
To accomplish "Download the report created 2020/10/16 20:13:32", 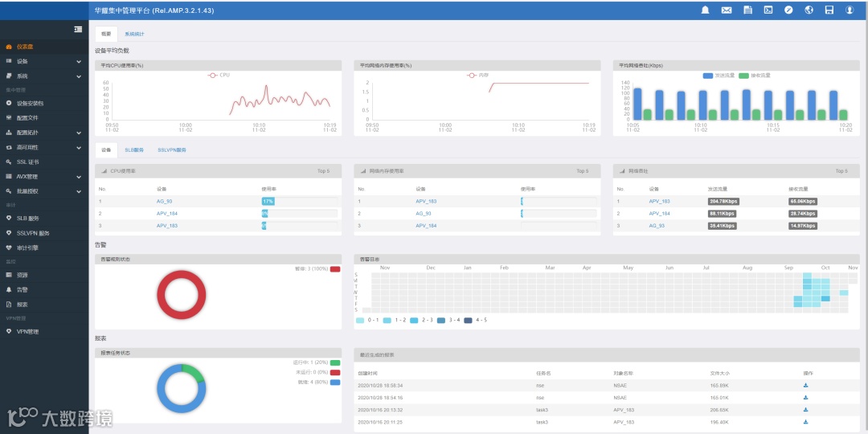I will pos(805,410).
